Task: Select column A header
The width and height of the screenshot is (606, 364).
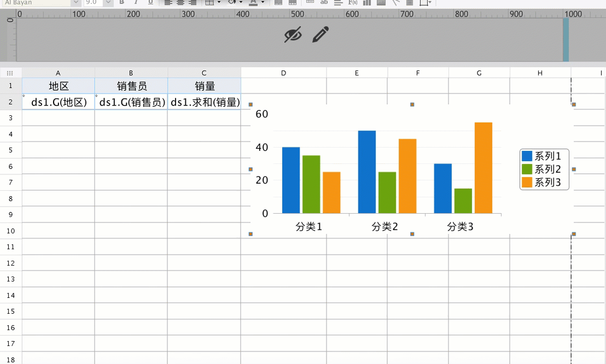Action: click(x=58, y=73)
